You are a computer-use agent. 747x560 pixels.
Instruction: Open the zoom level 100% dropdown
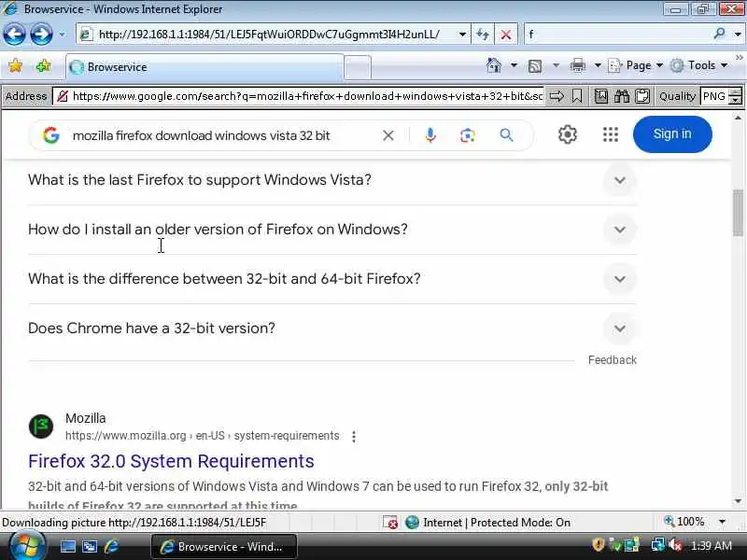point(722,522)
